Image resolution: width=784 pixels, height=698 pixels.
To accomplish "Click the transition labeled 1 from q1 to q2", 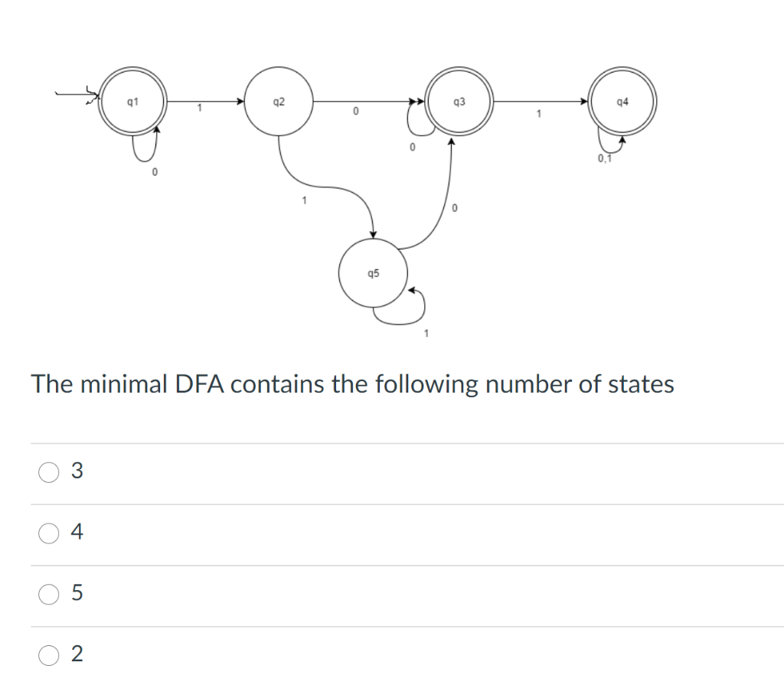I will point(203,100).
